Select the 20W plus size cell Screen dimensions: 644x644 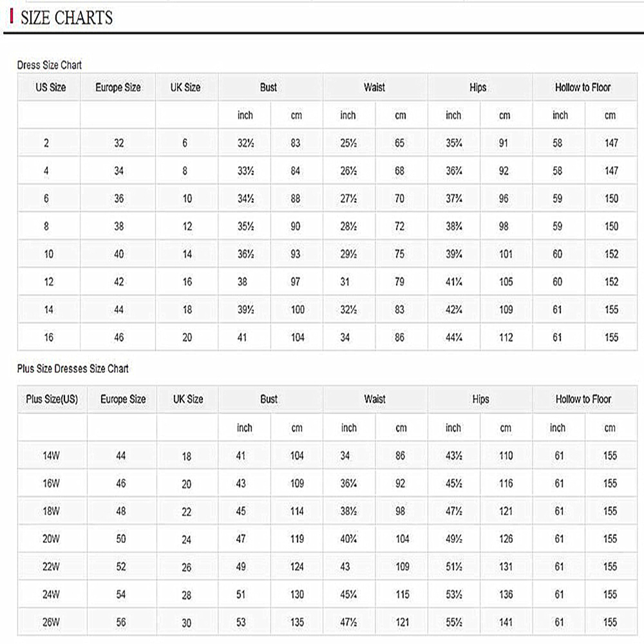point(51,540)
